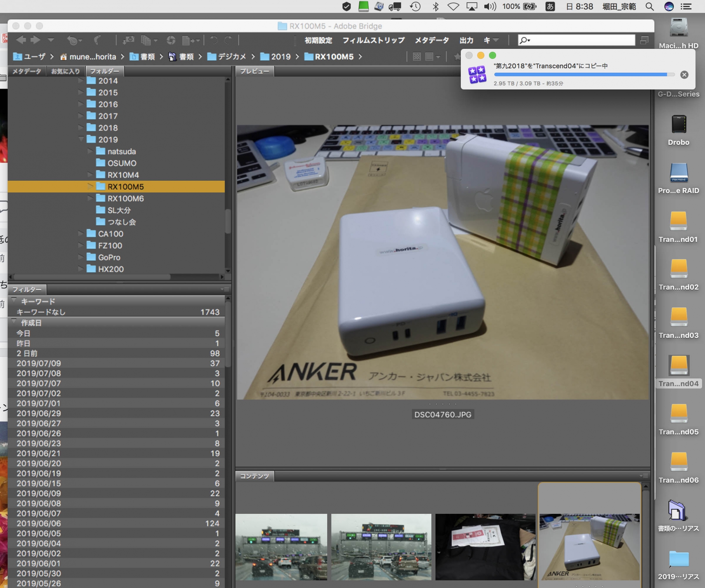Image resolution: width=705 pixels, height=588 pixels.
Task: Cancel the Transcend04 copy operation
Action: (x=684, y=75)
